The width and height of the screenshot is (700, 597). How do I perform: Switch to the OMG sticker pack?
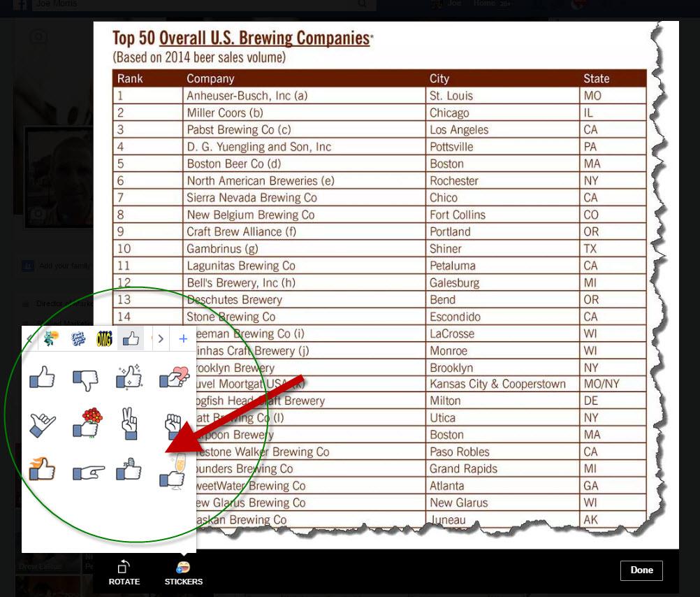104,339
